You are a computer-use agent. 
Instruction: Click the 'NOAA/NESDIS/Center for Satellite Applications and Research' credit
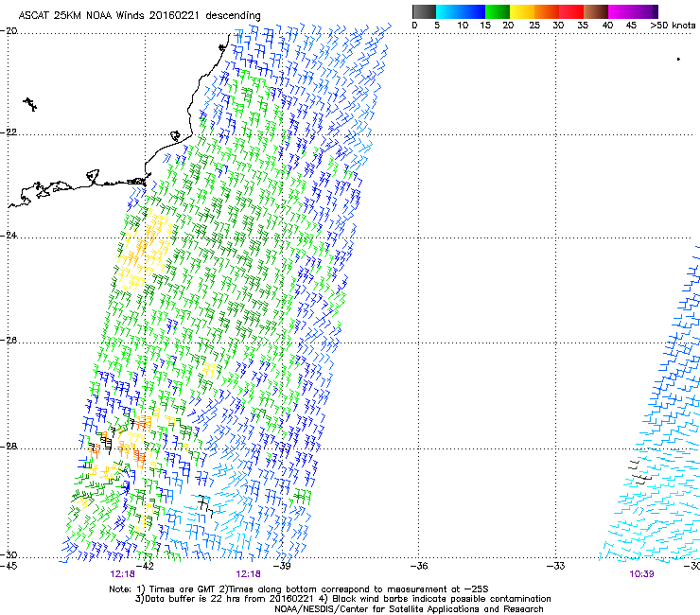409,609
